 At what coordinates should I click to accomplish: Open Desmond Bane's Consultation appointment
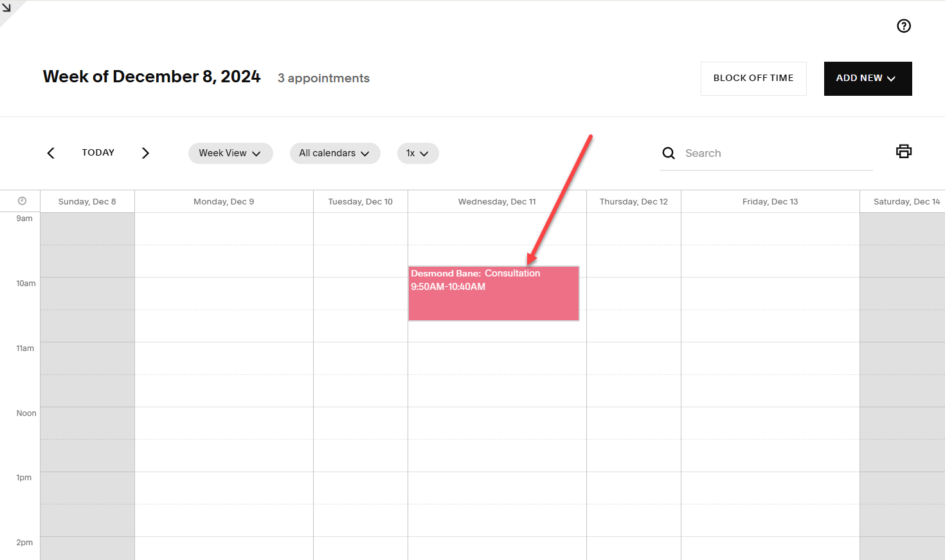pos(493,293)
